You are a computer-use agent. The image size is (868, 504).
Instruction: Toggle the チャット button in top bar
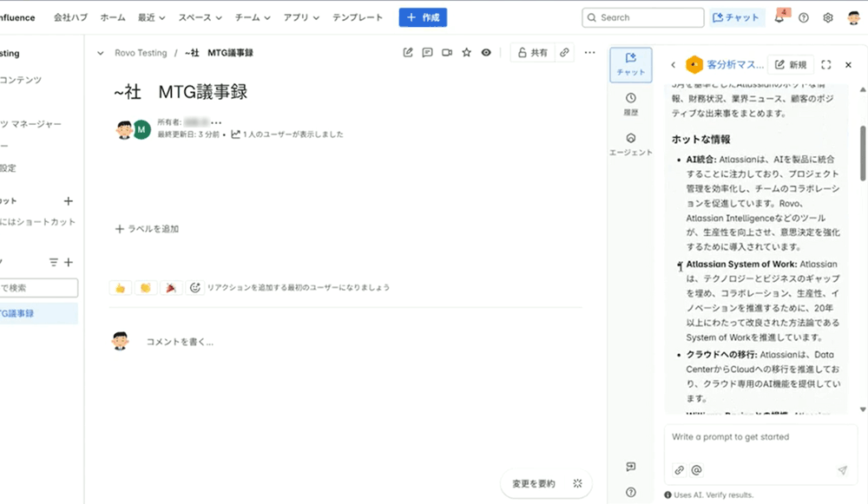click(x=736, y=17)
